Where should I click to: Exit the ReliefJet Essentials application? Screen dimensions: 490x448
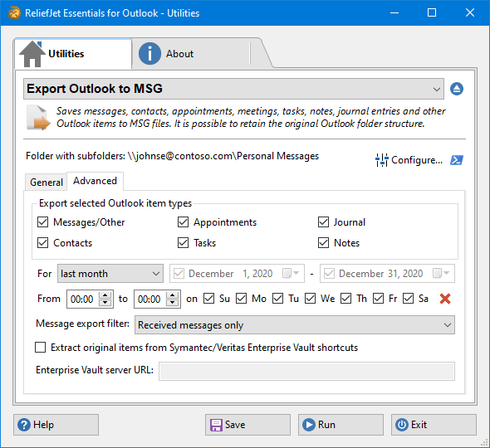[x=434, y=425]
